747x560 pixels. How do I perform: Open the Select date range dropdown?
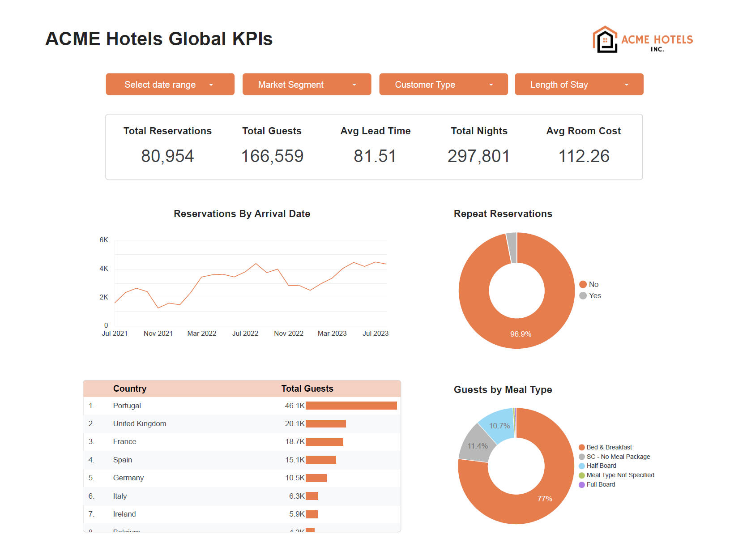(x=170, y=84)
